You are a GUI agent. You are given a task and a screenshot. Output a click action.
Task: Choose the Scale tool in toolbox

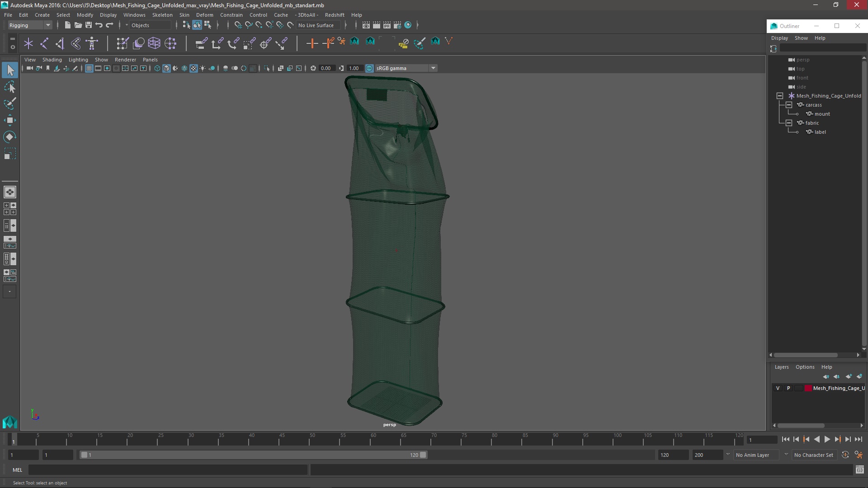point(10,154)
